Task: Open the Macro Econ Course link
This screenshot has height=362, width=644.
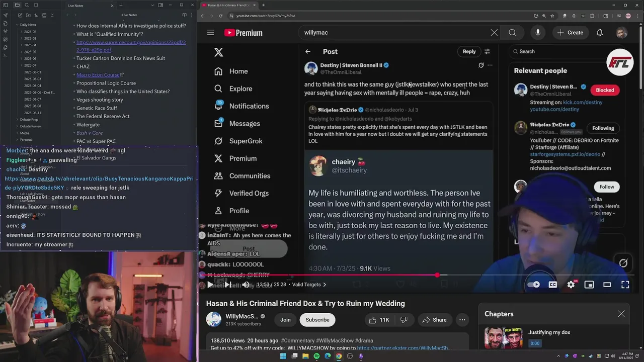Action: [x=98, y=75]
